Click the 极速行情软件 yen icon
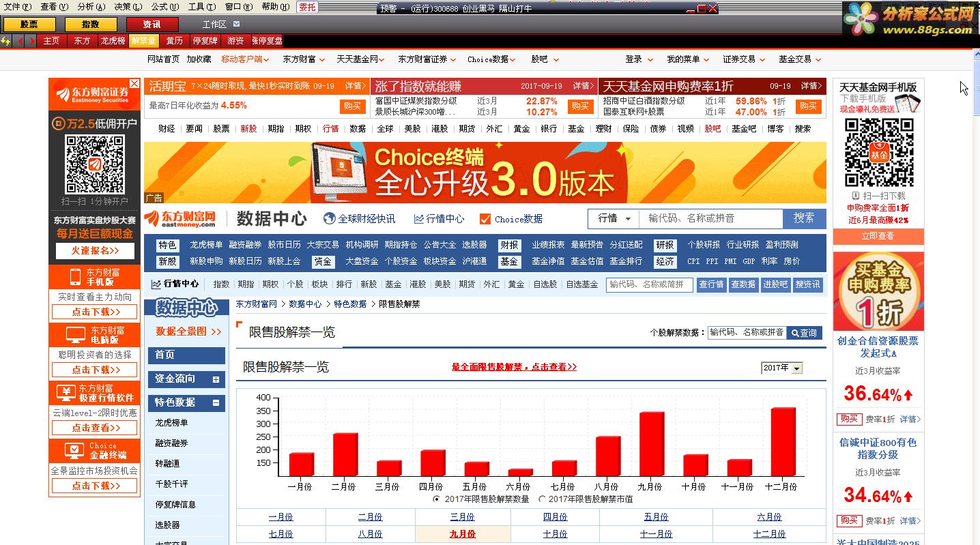This screenshot has width=980, height=545. (x=66, y=392)
